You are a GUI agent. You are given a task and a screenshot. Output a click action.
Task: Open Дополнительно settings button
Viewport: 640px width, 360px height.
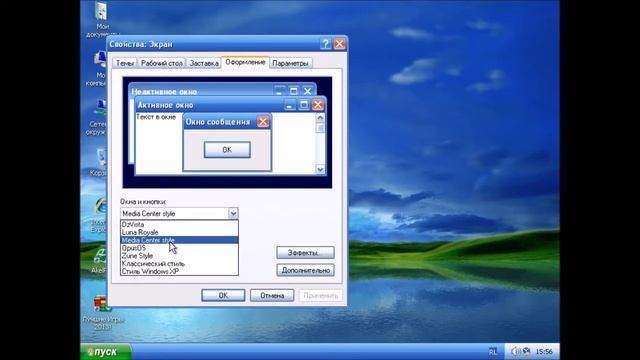click(305, 270)
